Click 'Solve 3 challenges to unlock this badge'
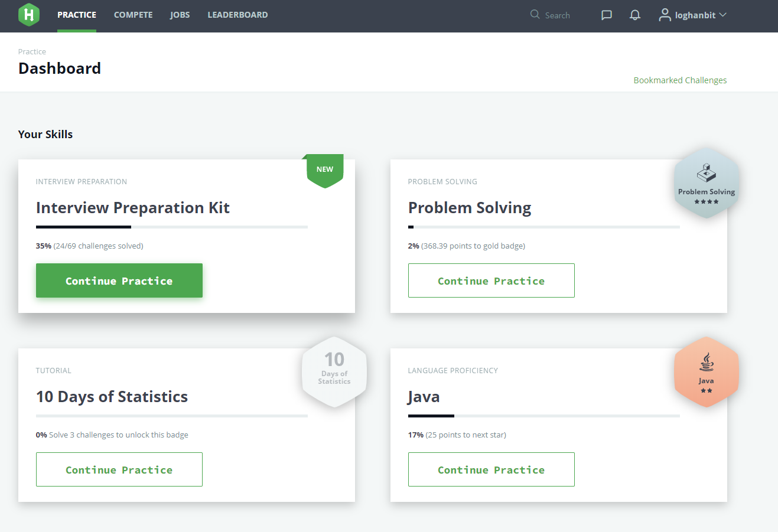The height and width of the screenshot is (532, 778). point(119,435)
